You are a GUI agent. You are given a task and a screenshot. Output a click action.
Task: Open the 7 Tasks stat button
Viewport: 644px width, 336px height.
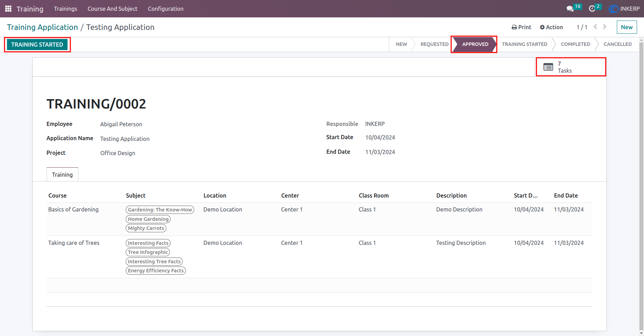[x=571, y=67]
